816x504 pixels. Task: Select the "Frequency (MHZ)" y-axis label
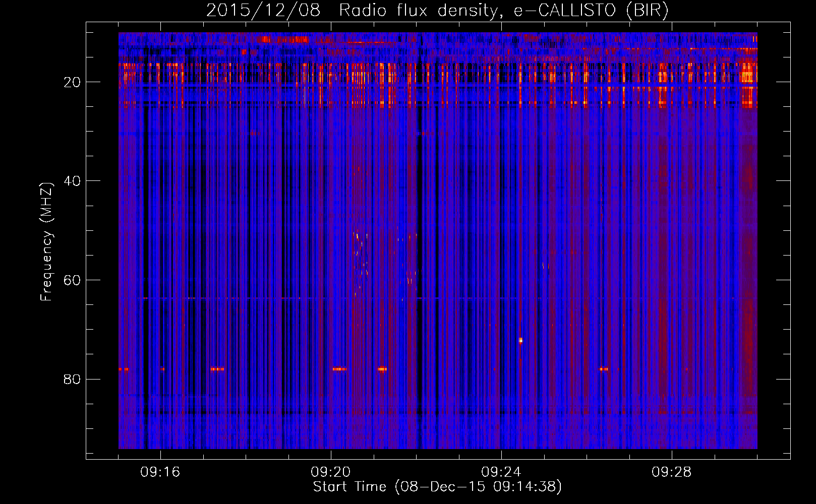pyautogui.click(x=46, y=241)
